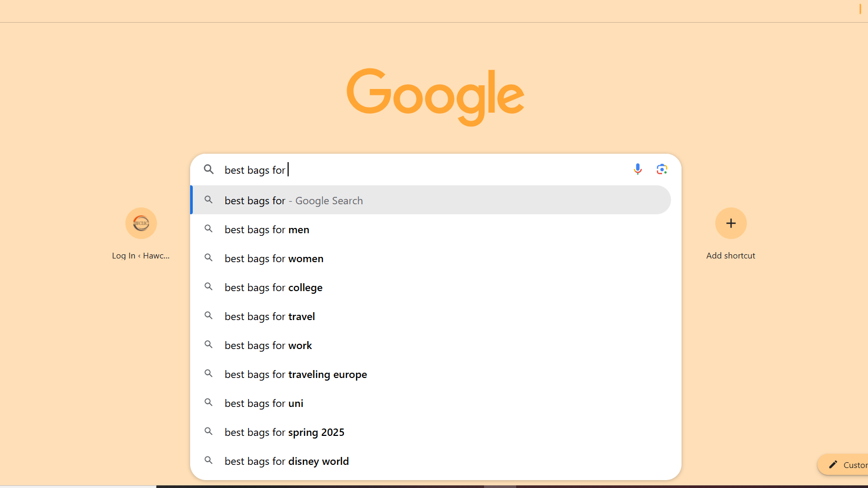Start a voice search with the microphone icon

637,169
